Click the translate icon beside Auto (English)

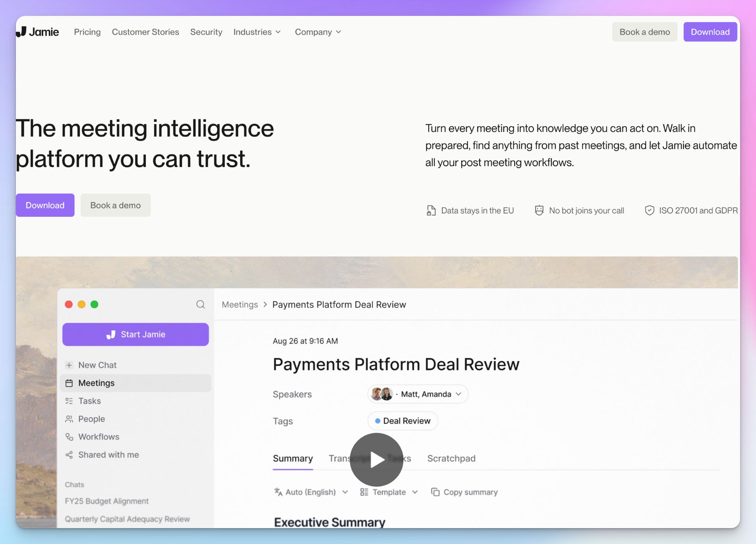pos(278,492)
